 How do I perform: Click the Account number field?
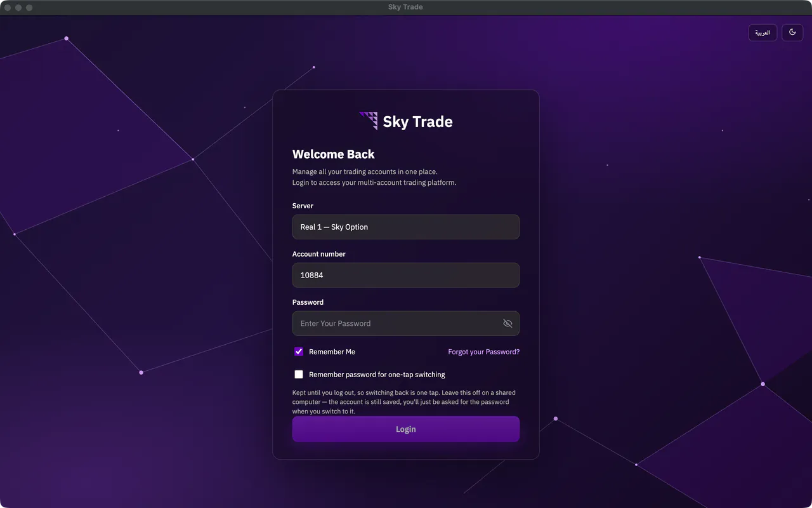(x=406, y=275)
